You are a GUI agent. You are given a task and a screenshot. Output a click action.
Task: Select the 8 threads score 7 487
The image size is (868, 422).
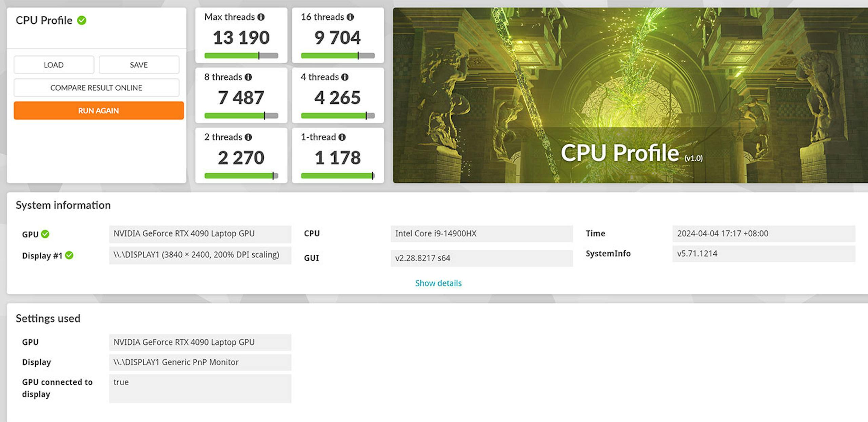click(241, 98)
